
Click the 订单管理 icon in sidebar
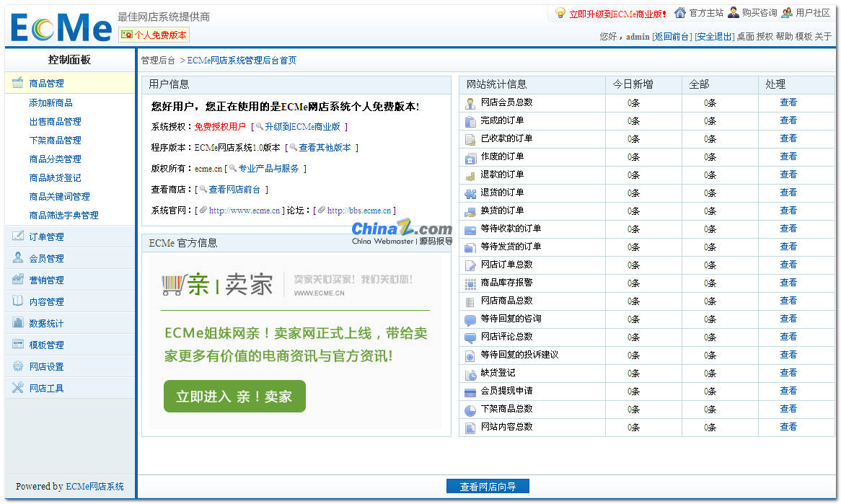click(x=18, y=236)
